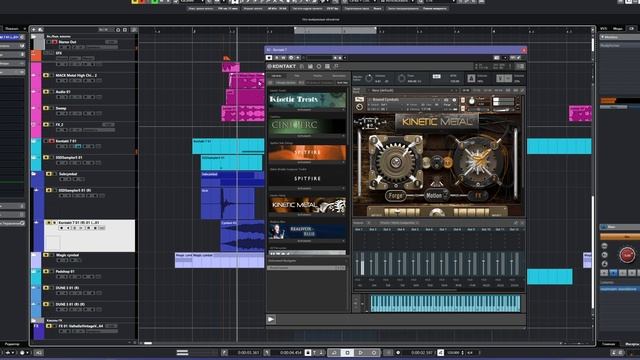
Task: Click the Add Track plus button
Action: coord(34,30)
